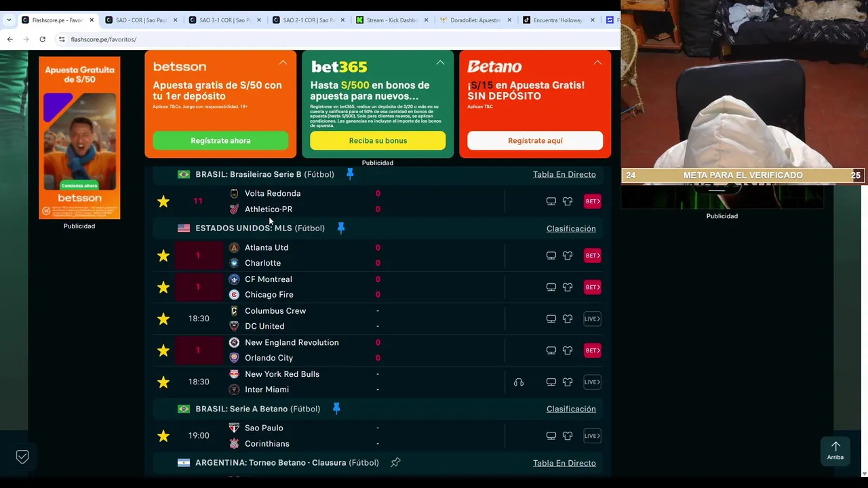Click Reciba su bonus button

pos(378,140)
